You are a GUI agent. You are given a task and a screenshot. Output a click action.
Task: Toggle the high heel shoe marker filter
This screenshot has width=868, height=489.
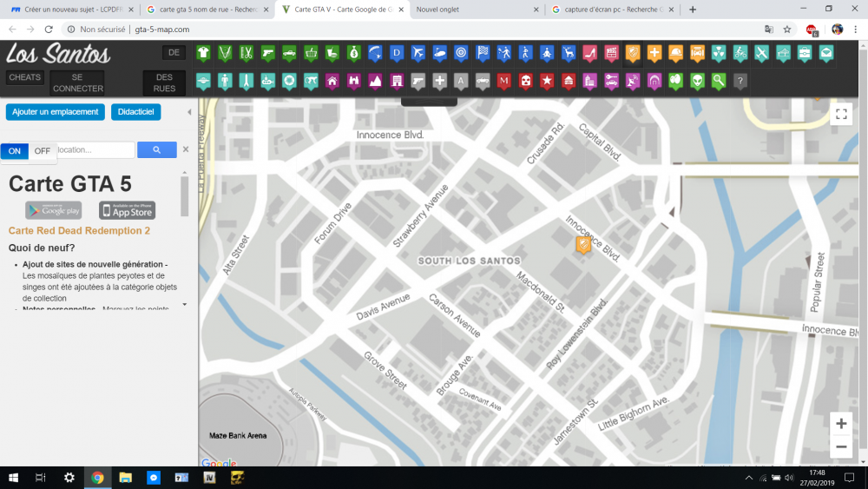pos(590,54)
